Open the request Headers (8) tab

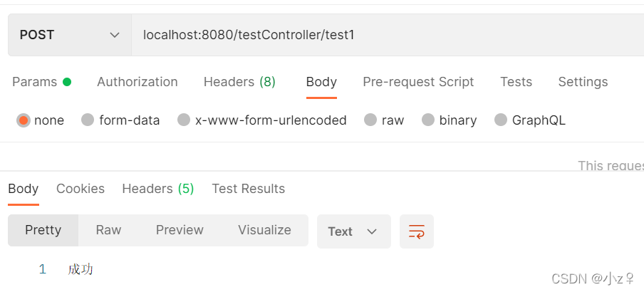(239, 82)
